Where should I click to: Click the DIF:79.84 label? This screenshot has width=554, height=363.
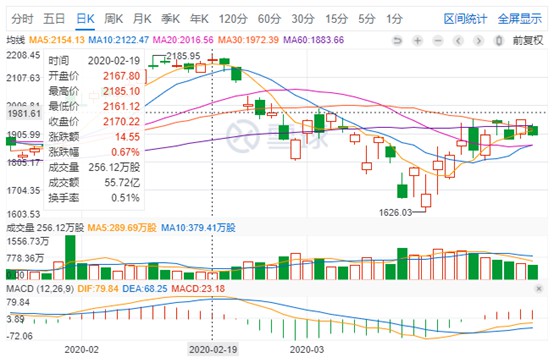click(x=98, y=289)
